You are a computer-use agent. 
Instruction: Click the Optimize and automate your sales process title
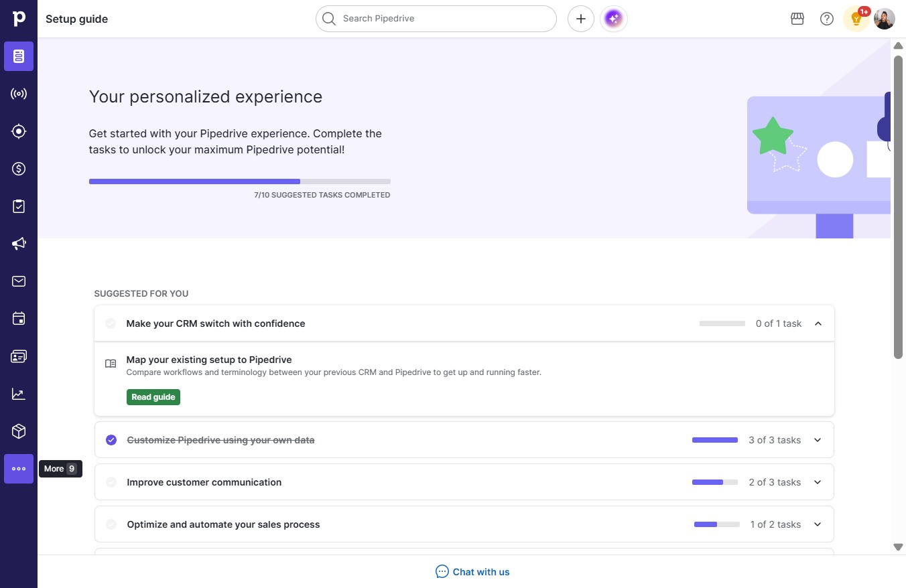coord(224,524)
